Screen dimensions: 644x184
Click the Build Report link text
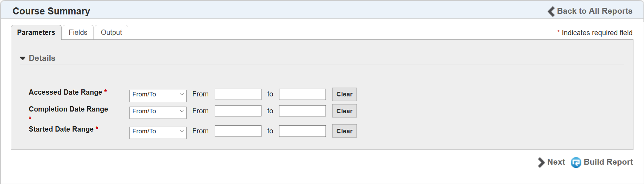[x=608, y=162]
